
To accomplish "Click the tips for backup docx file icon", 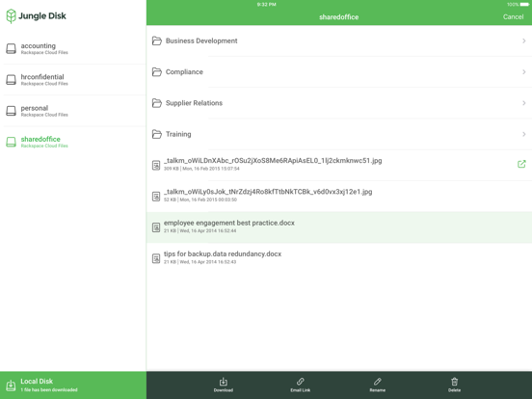I will 156,258.
